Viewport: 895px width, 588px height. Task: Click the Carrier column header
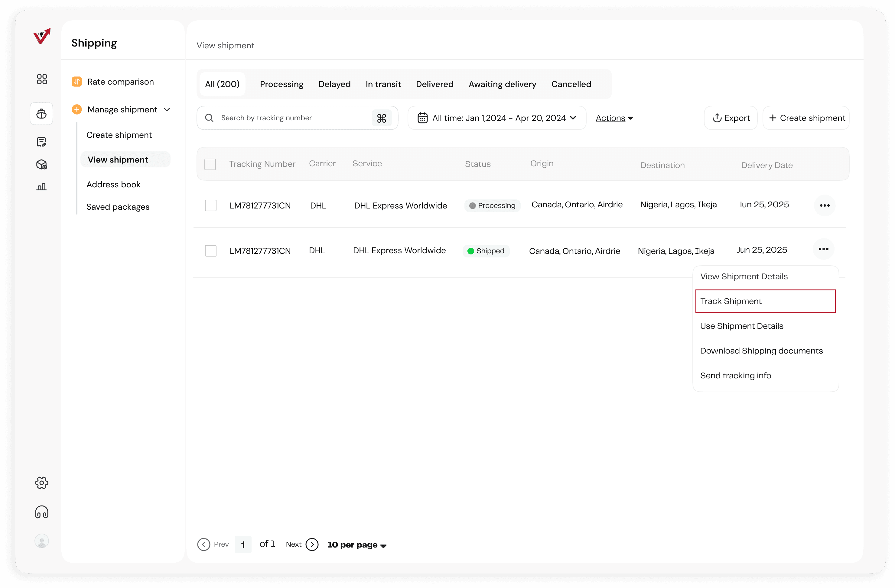coord(322,163)
